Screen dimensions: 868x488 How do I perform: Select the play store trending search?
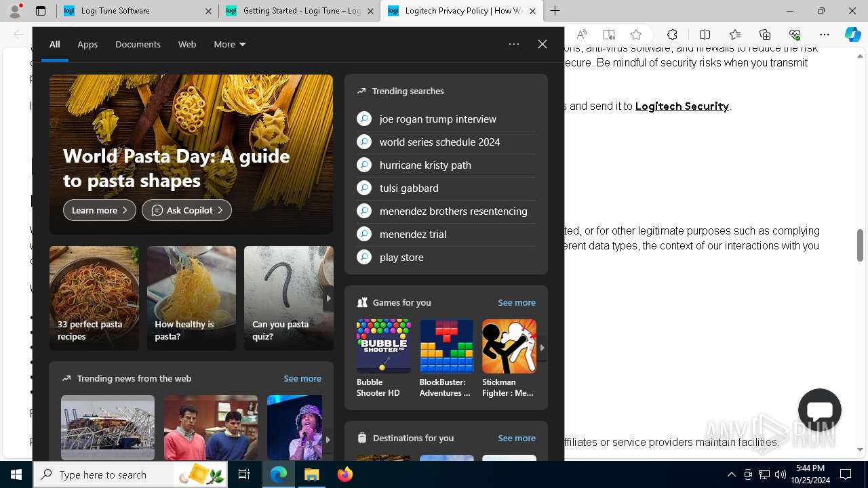(x=446, y=257)
